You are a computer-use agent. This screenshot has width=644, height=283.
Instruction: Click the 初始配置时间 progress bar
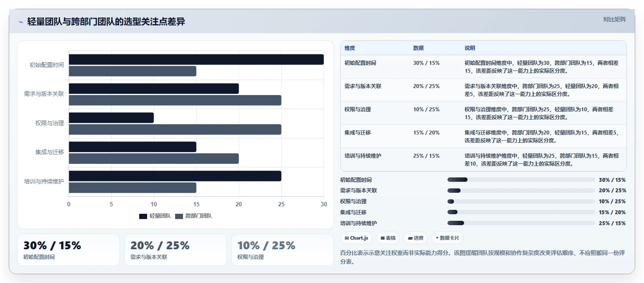(521, 180)
